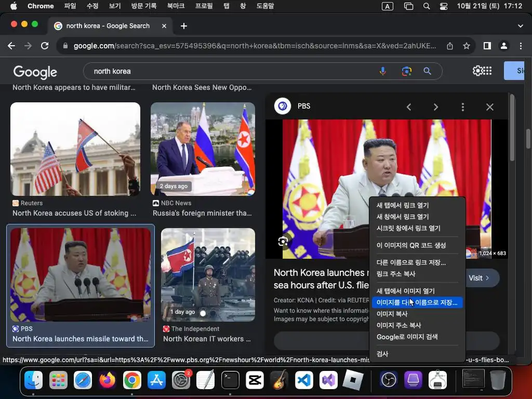Click the Reuters flags thumbnail

pyautogui.click(x=75, y=149)
